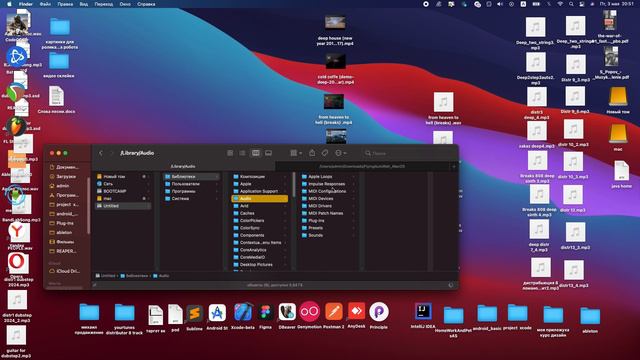Open the Finder menu

[26, 4]
